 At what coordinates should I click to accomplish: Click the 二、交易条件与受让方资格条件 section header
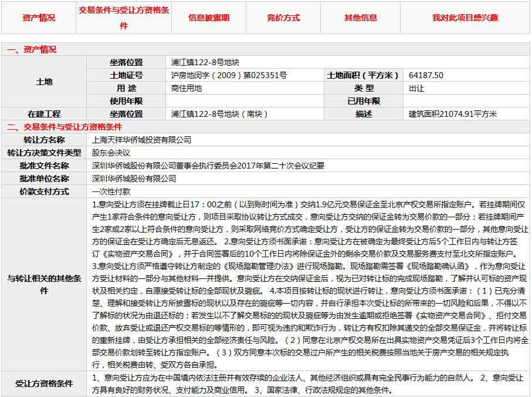pyautogui.click(x=65, y=127)
